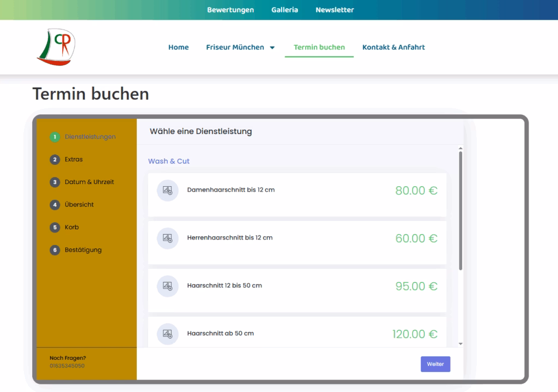Image resolution: width=558 pixels, height=392 pixels.
Task: Select step 4 circle for Übersicht
Action: pos(55,205)
